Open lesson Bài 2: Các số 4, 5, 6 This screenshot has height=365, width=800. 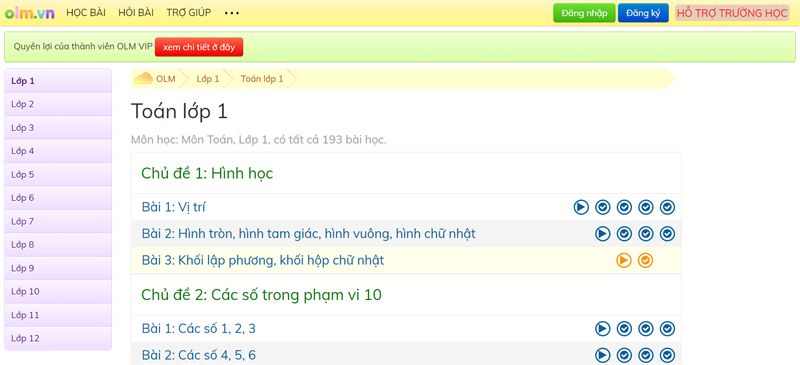(198, 355)
